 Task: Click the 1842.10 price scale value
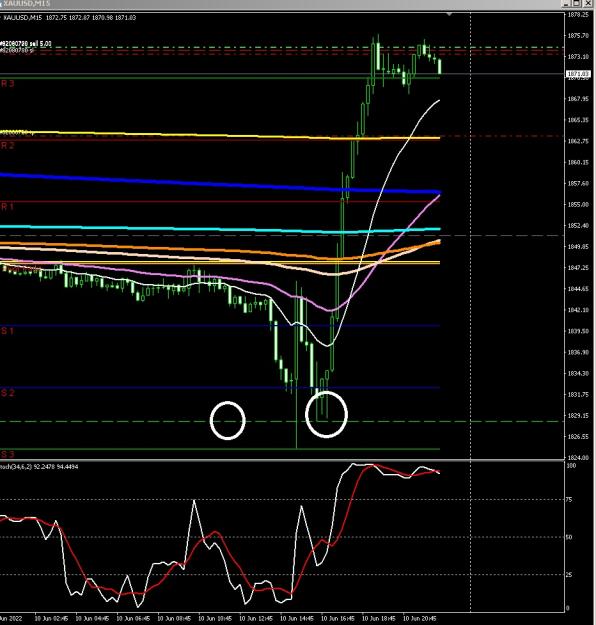point(578,310)
